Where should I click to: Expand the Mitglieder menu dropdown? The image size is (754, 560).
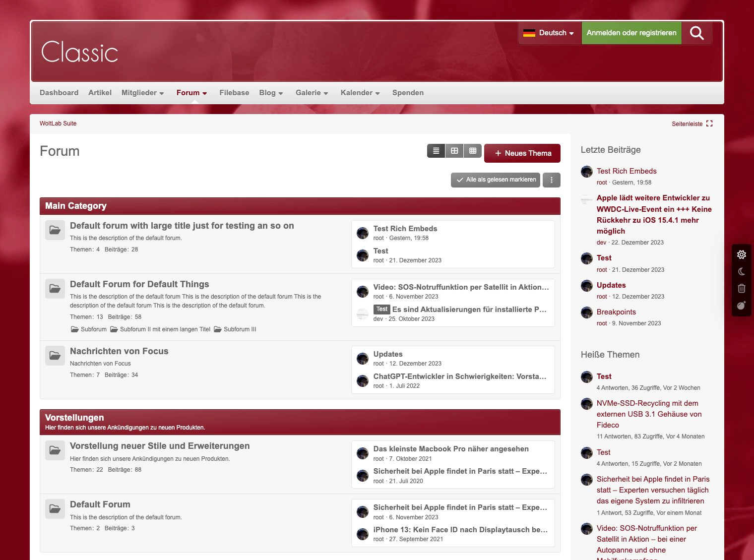tap(142, 93)
